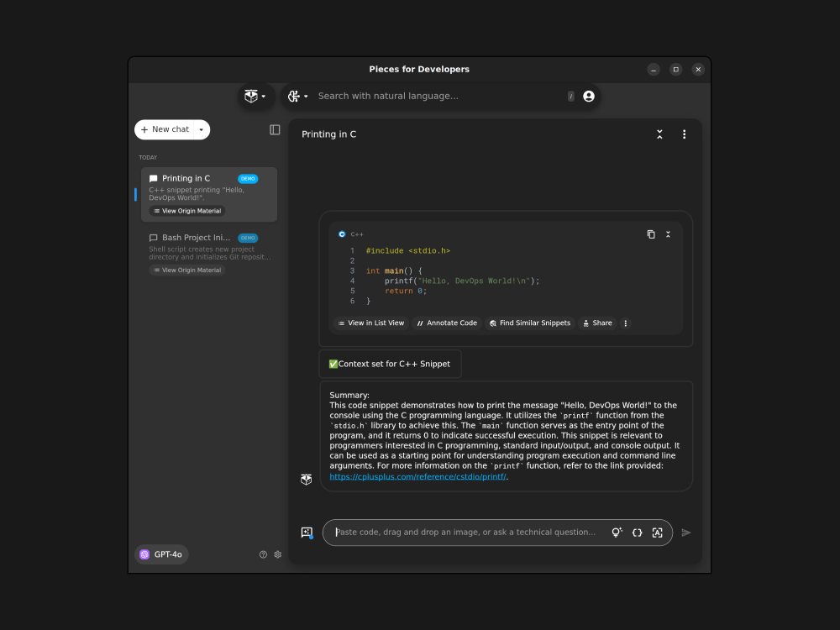Select the Bash Project Init conversation
840x630 pixels.
[x=207, y=248]
